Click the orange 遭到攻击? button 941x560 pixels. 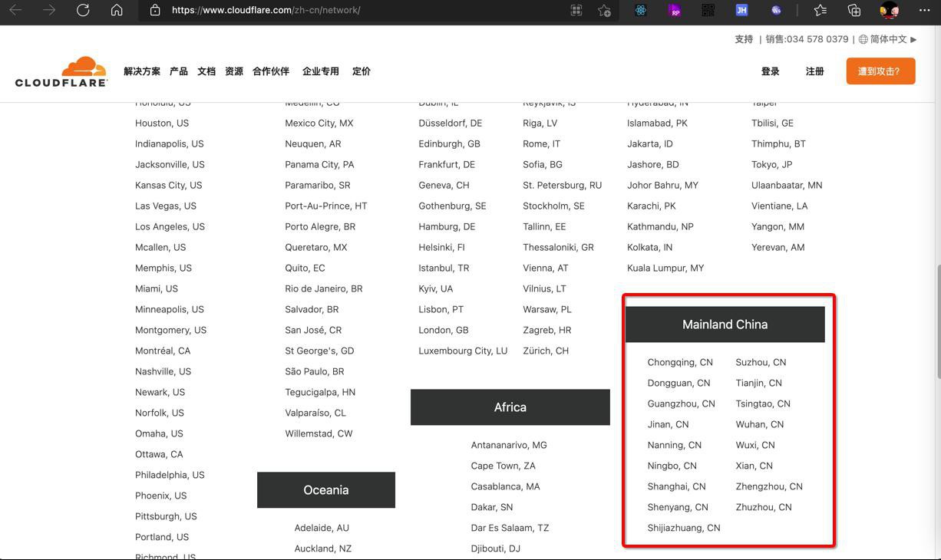(x=880, y=71)
